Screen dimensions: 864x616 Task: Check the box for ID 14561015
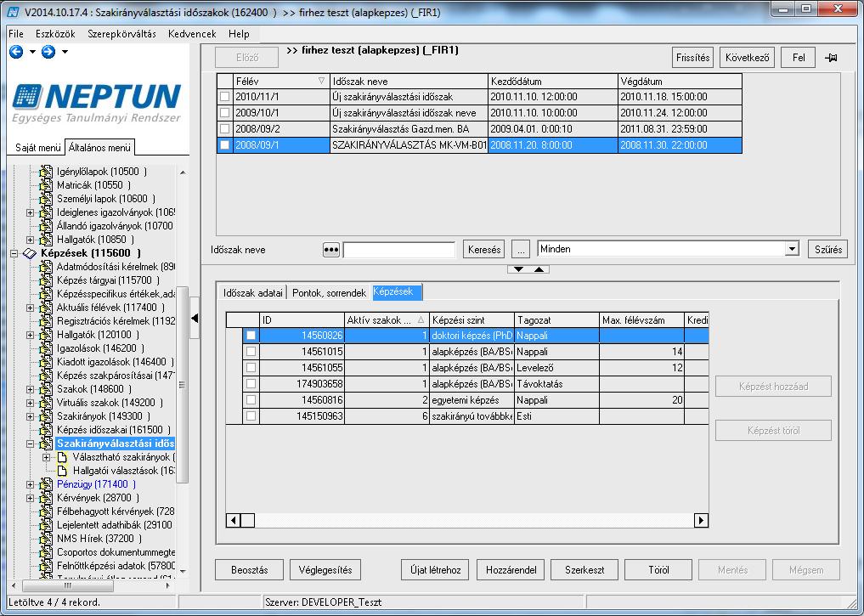pos(251,352)
